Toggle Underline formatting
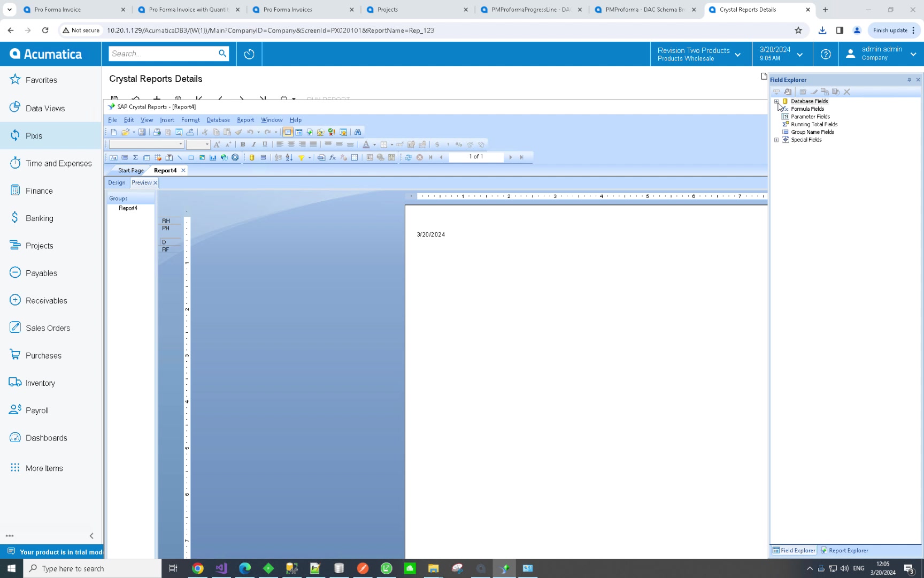This screenshot has width=924, height=578. click(265, 144)
